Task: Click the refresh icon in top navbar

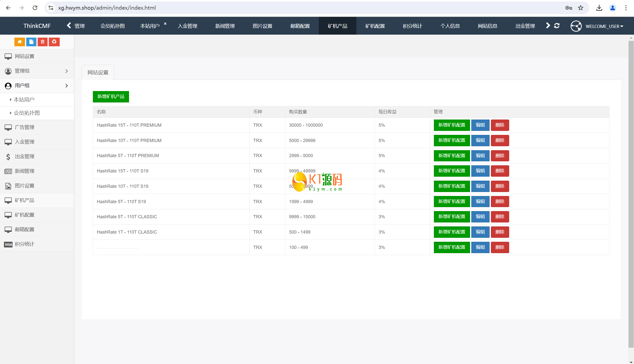Action: [557, 26]
